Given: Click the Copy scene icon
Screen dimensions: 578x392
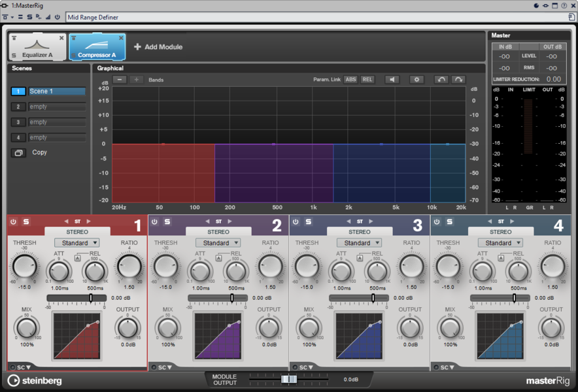Looking at the screenshot, I should 18,152.
